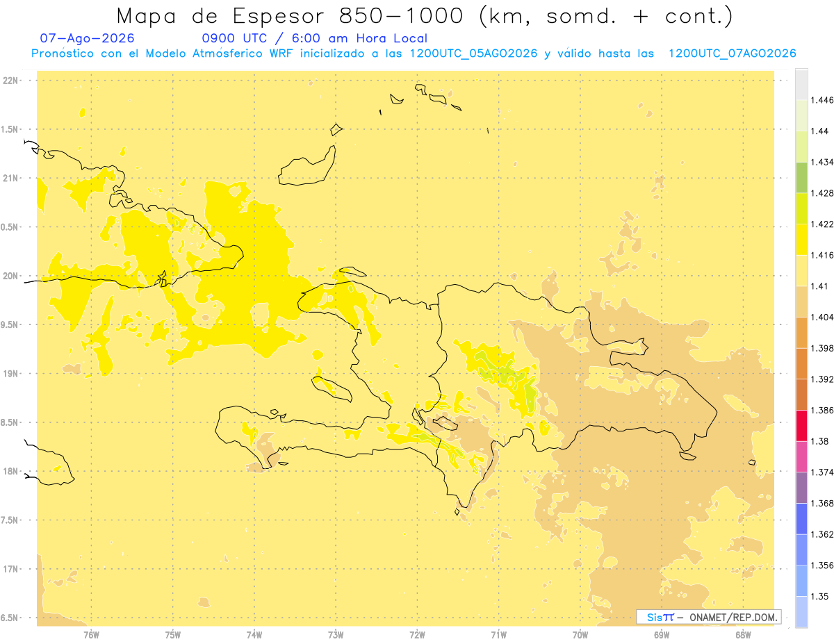Screen dimensions: 834x644
Task: Select the colorbar value '1.38'
Action: click(819, 441)
